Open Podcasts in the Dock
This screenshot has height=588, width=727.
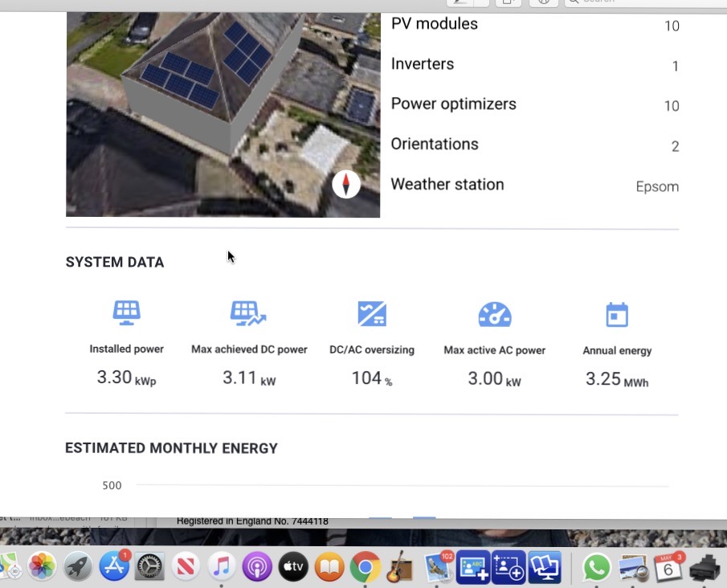(x=257, y=566)
